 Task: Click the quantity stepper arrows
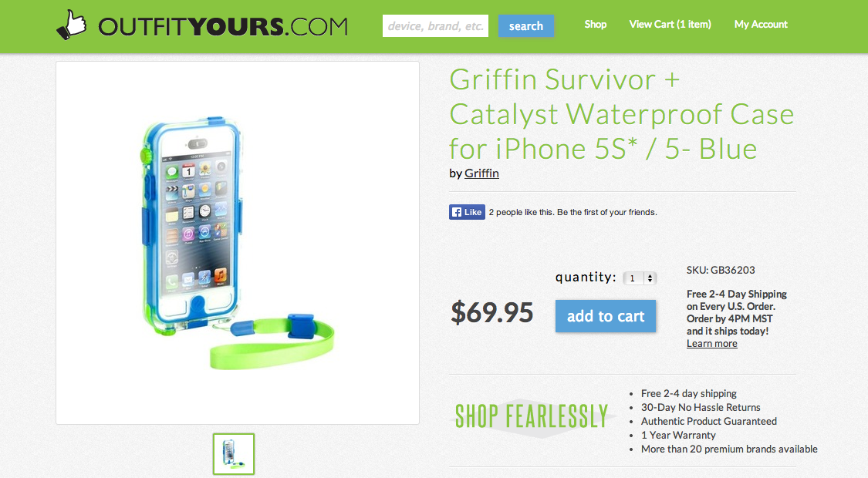tap(650, 278)
